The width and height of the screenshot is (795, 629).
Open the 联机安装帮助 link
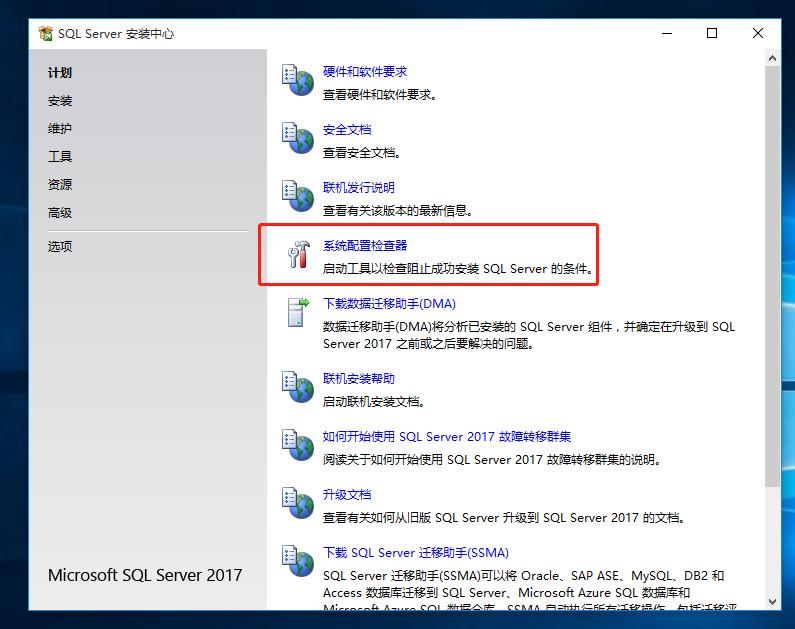[x=359, y=379]
